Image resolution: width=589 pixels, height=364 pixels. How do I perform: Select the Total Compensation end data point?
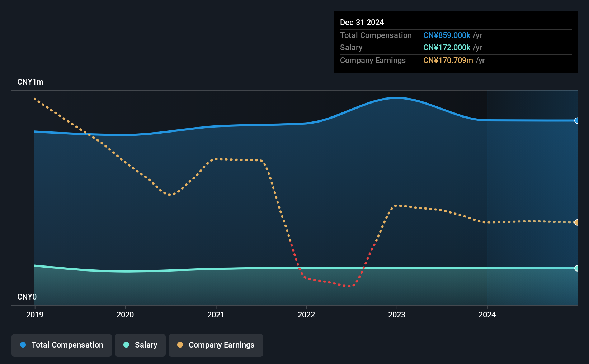click(576, 121)
